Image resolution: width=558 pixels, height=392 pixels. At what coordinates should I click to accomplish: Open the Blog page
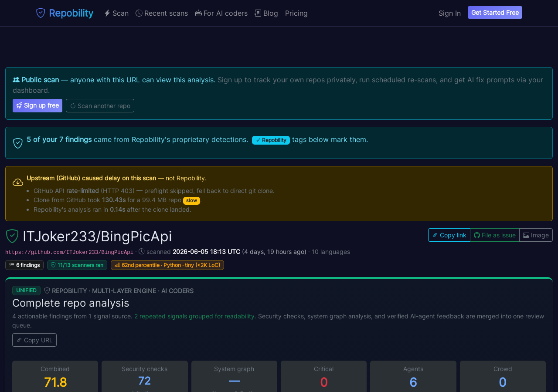pyautogui.click(x=266, y=13)
